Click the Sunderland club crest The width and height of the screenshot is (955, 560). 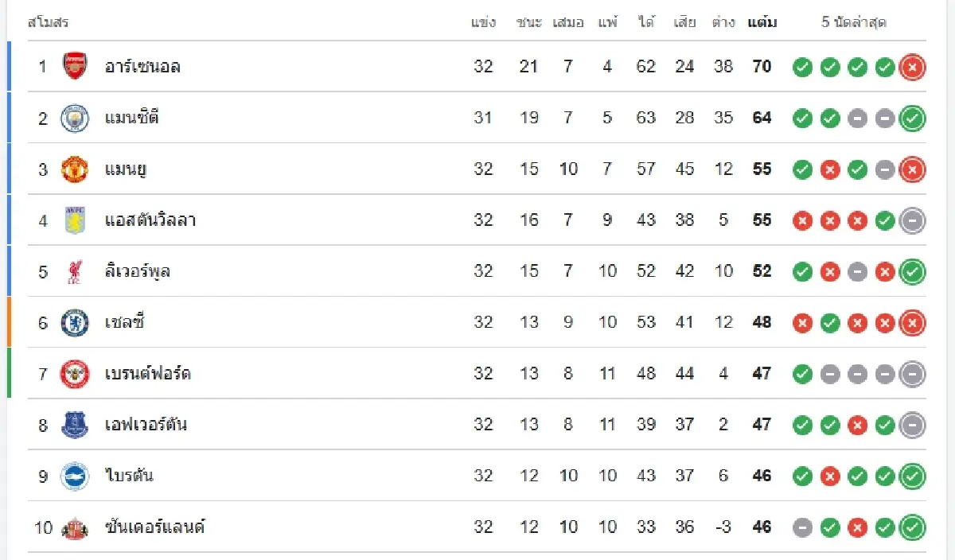[75, 527]
